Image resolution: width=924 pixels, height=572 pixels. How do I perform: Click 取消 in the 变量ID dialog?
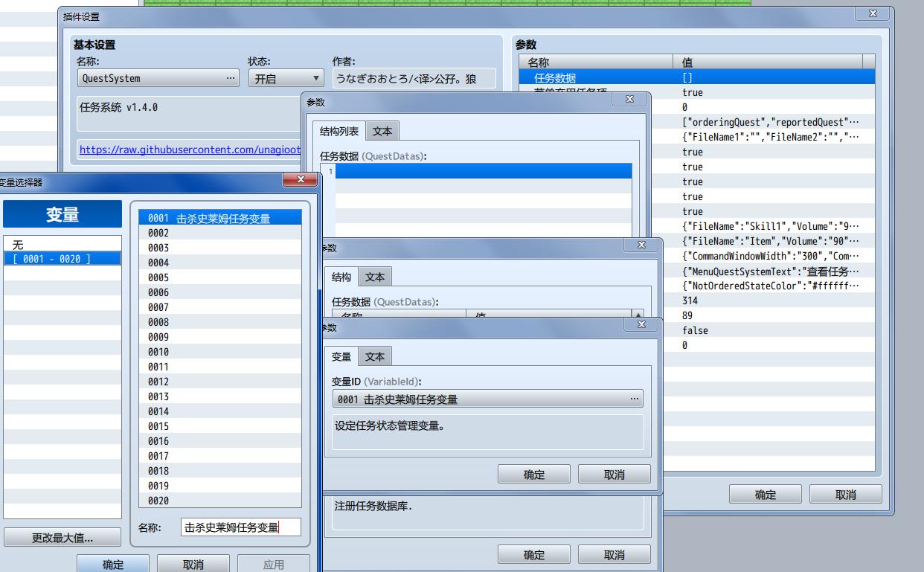tap(615, 475)
